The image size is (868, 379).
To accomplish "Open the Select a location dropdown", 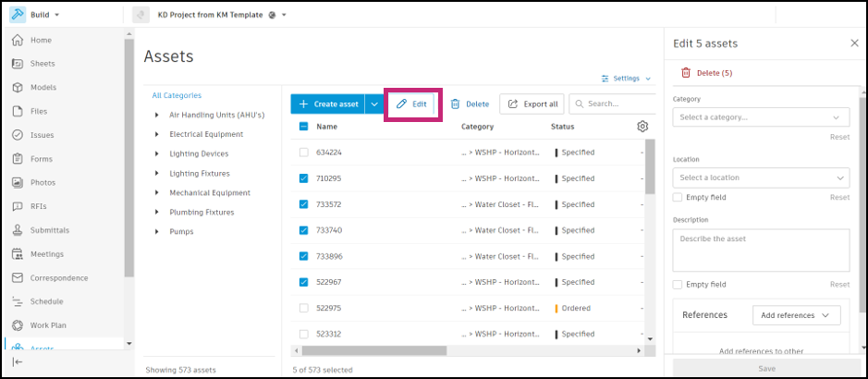I will (761, 177).
